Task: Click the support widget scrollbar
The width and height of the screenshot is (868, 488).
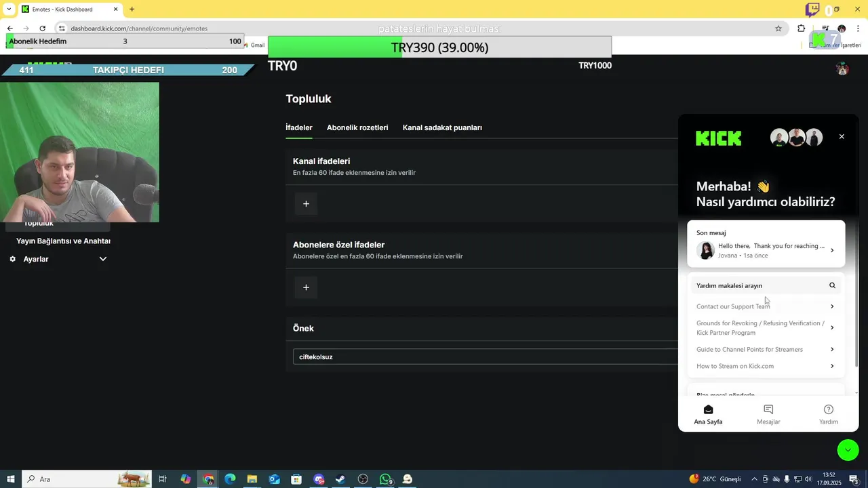Action: pos(856,291)
